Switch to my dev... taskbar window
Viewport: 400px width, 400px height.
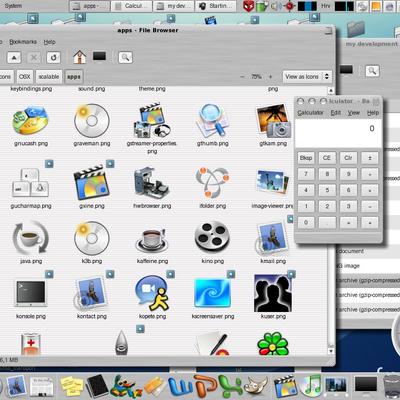pos(174,6)
